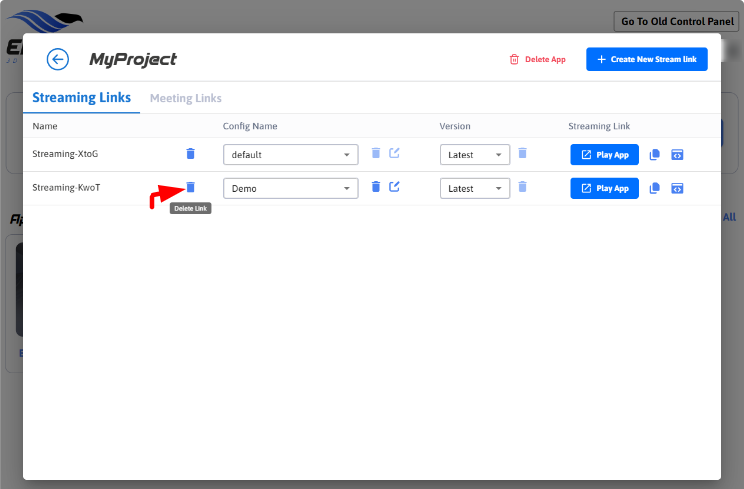Select the Streaming Links tab
The image size is (744, 489).
pos(81,98)
